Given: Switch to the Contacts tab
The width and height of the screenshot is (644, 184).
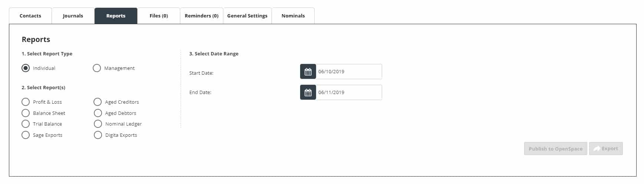Looking at the screenshot, I should [x=30, y=16].
